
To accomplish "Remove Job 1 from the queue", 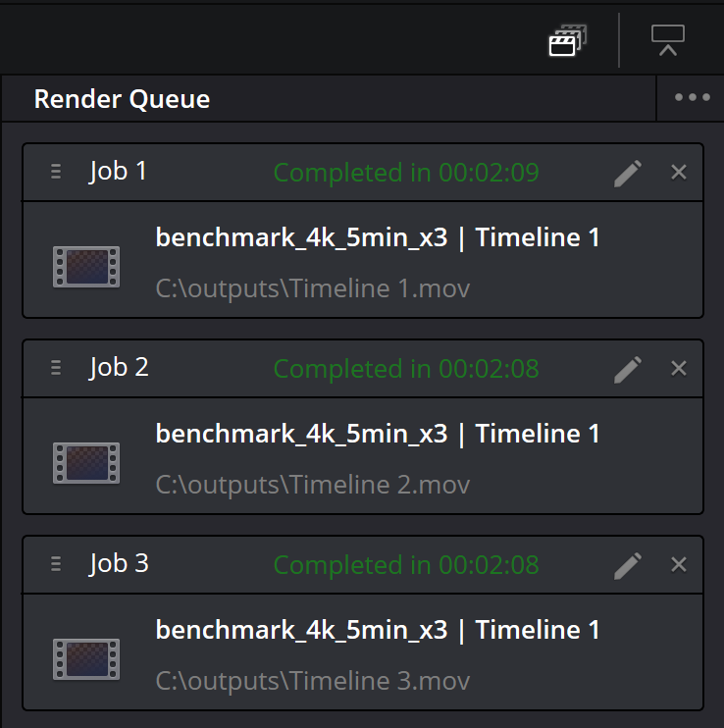I will click(679, 173).
